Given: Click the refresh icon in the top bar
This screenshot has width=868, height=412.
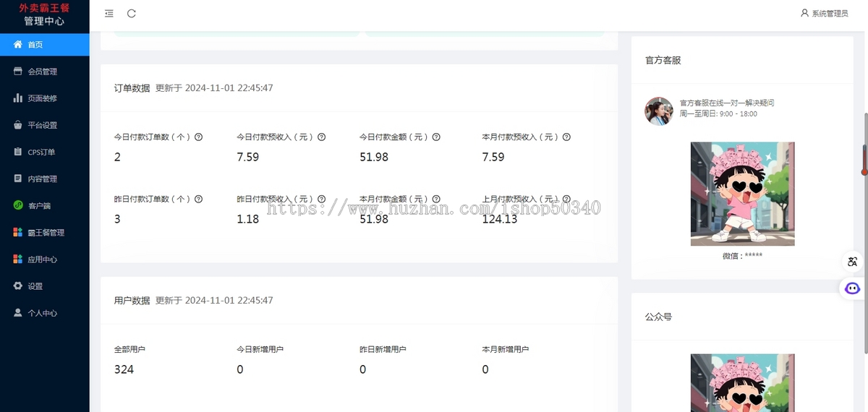Looking at the screenshot, I should tap(131, 13).
